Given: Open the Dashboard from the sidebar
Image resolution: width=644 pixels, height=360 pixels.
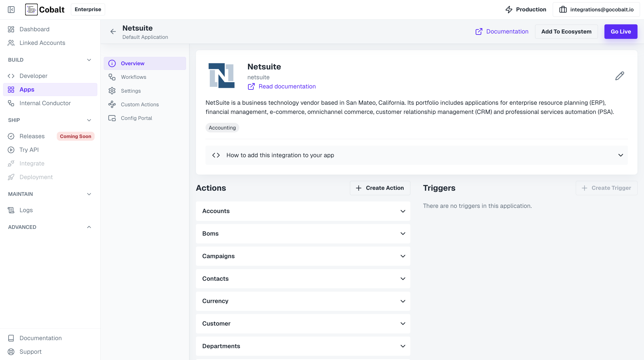Looking at the screenshot, I should 34,29.
